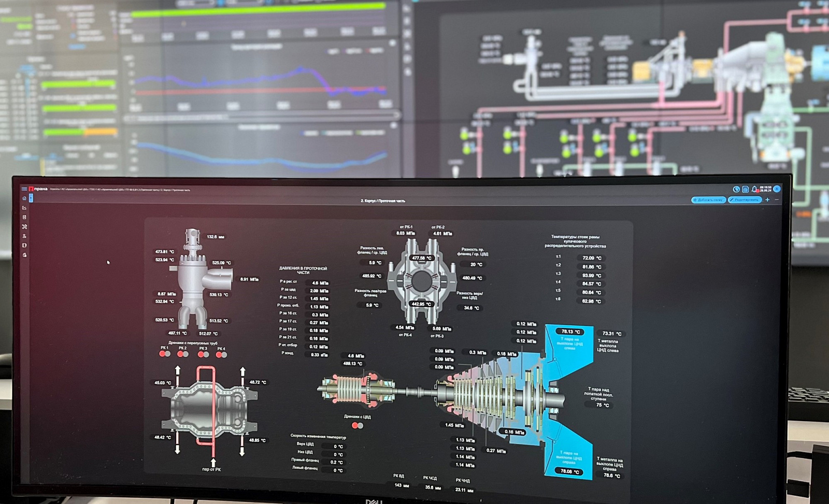Viewport: 829px width, 504px height.
Task: Select the crossed tools icon in the sidebar
Action: [24, 227]
